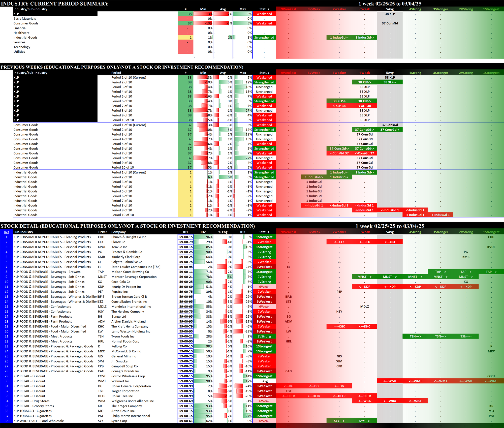Select the 38 XLP cell in top summary
This screenshot has width=504, height=428.
pyautogui.click(x=390, y=14)
